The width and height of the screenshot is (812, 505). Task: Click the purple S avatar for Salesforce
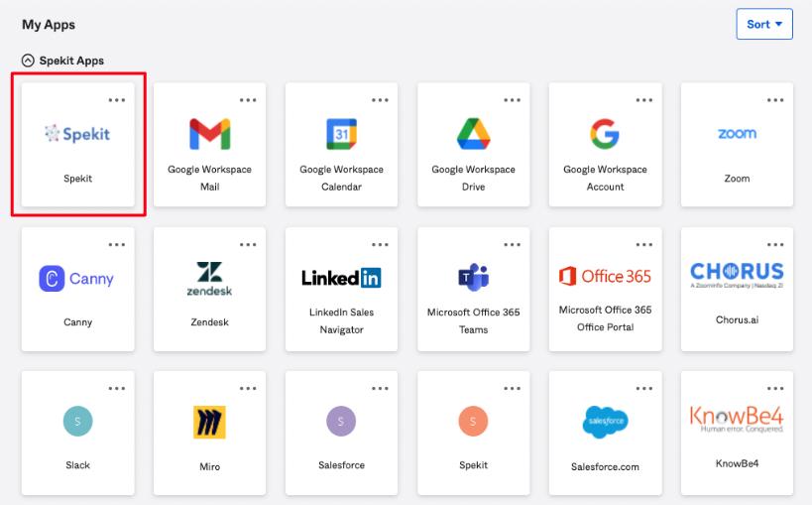341,421
